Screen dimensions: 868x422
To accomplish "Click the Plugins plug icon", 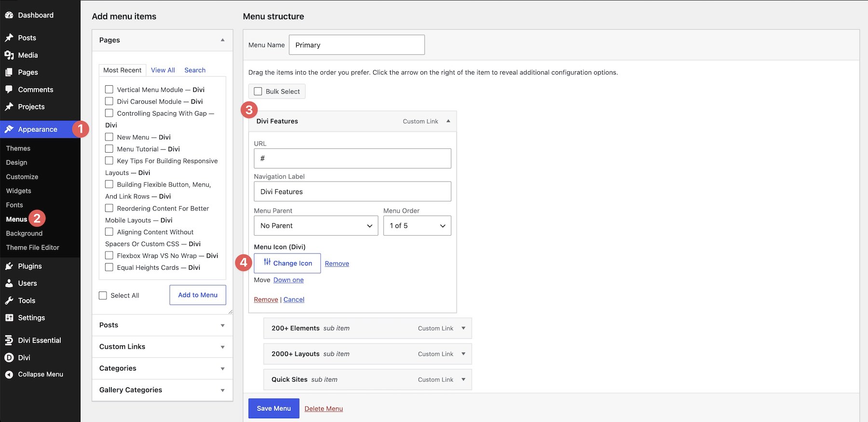I will coord(9,266).
